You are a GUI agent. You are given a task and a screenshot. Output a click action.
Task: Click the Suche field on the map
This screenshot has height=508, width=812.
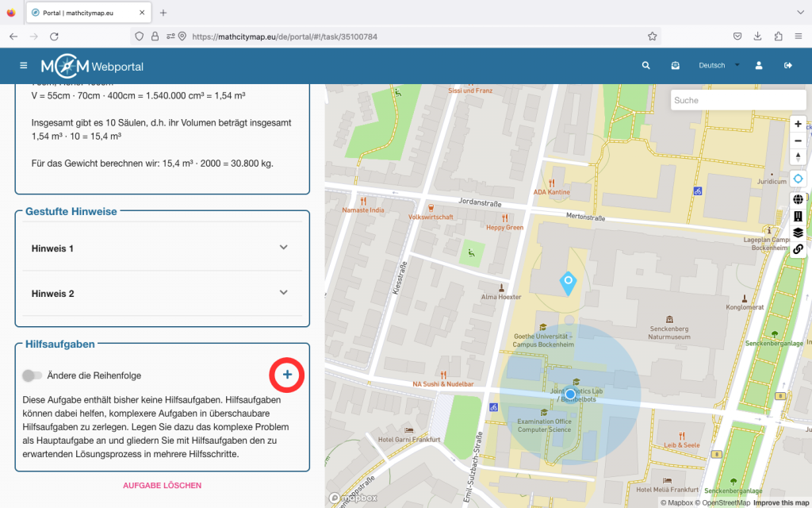point(737,100)
